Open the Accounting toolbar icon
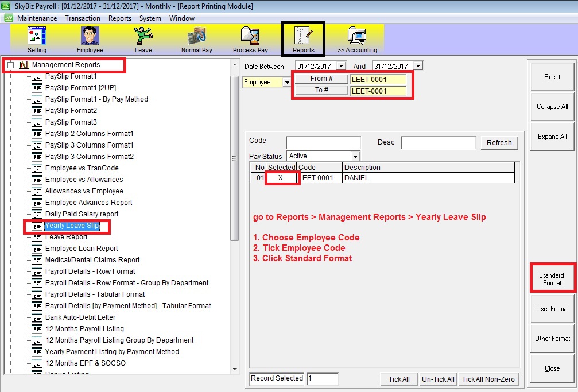 click(356, 37)
